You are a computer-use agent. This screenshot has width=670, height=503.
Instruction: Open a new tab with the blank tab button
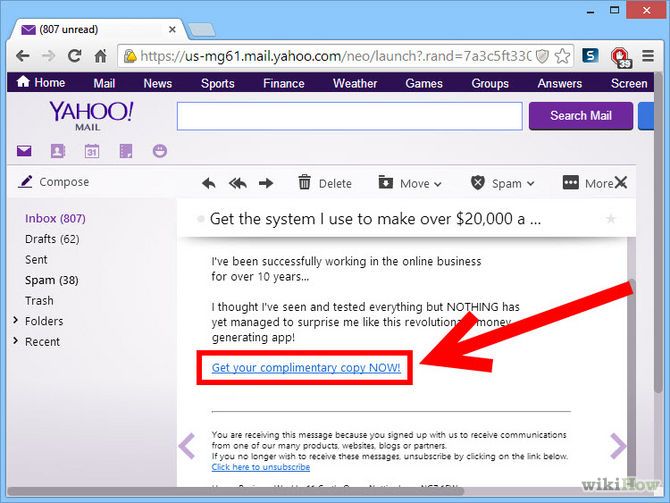tap(201, 30)
